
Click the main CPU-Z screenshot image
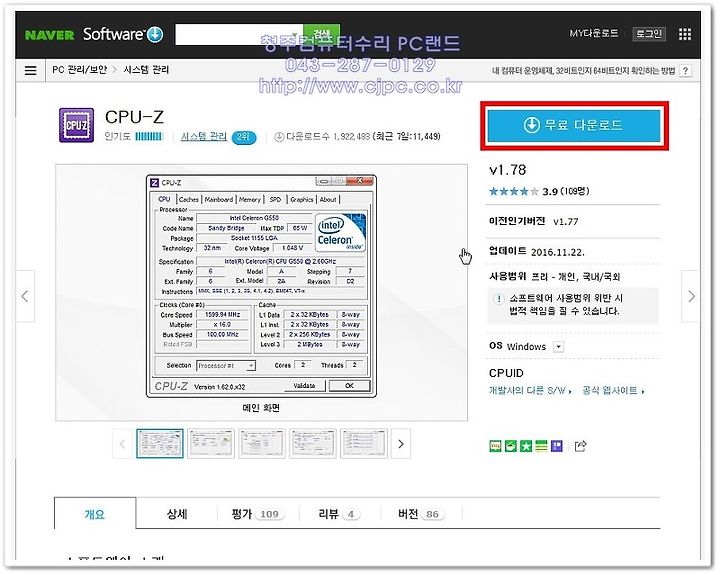261,286
